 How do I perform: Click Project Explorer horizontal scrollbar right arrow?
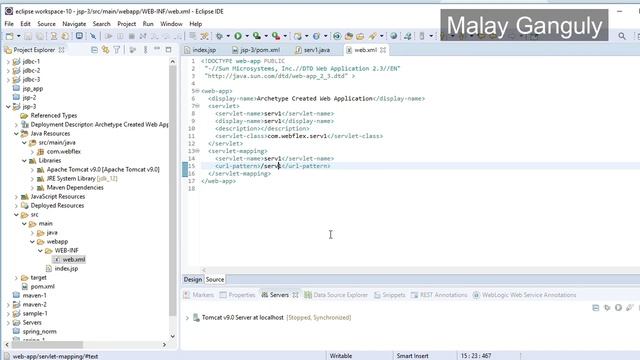[164, 345]
